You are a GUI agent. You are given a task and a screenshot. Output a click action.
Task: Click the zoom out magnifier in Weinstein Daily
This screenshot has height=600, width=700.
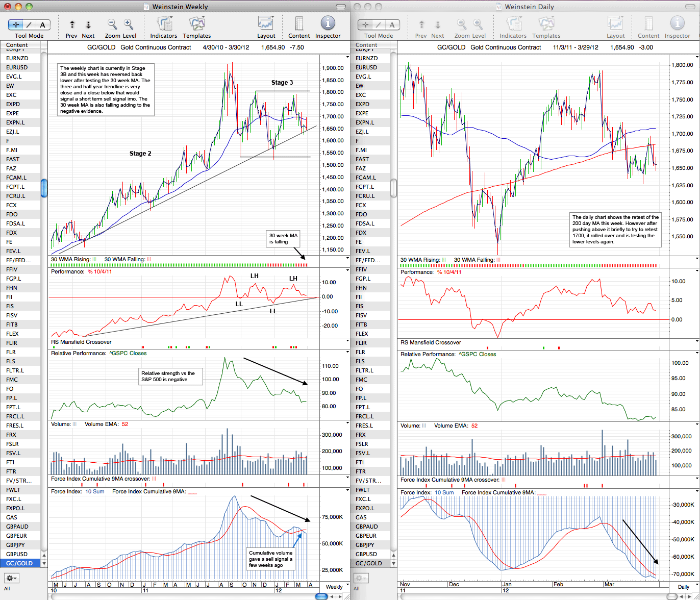click(x=461, y=24)
